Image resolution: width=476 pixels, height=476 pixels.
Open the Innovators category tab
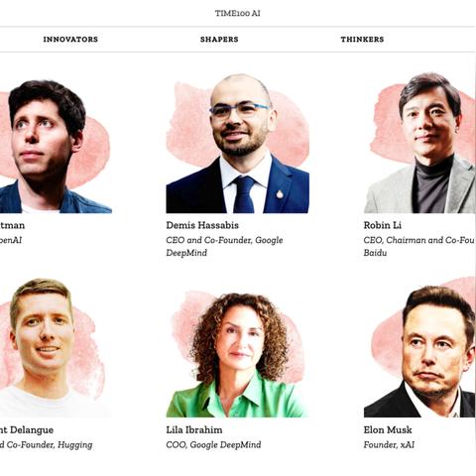pyautogui.click(x=70, y=39)
